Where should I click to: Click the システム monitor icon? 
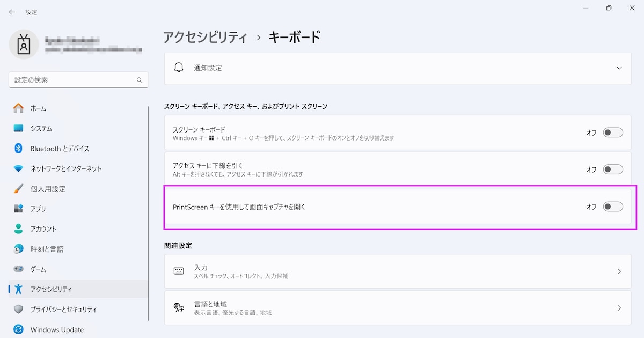[19, 128]
